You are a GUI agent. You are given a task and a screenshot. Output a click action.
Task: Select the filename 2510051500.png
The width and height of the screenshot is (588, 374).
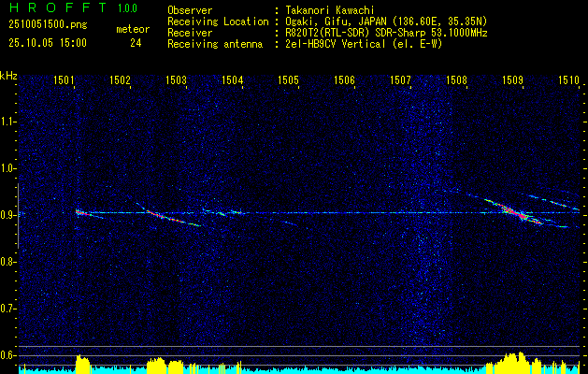click(48, 25)
